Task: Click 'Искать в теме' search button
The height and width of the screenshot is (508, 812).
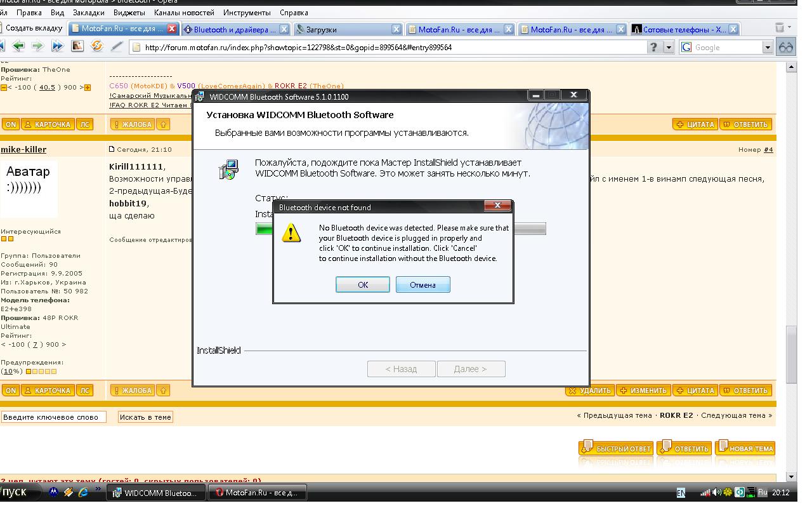Action: 145,417
